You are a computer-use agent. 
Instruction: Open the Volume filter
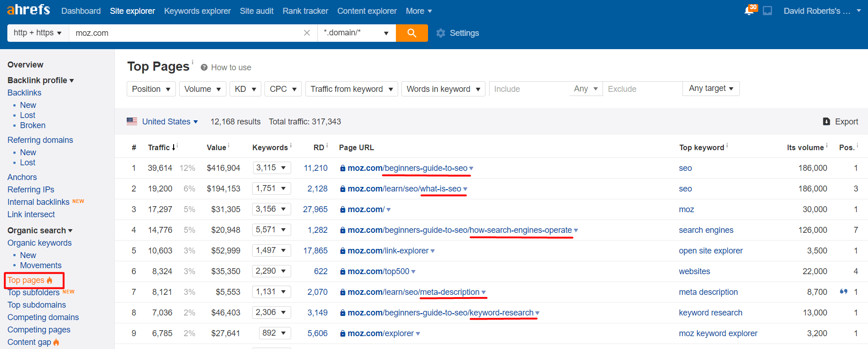point(203,89)
